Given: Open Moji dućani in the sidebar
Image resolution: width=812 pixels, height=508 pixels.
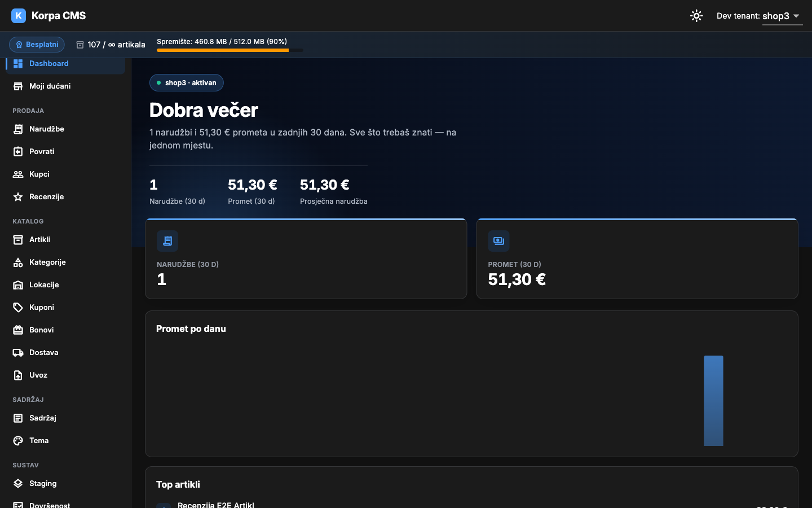Looking at the screenshot, I should point(65,86).
